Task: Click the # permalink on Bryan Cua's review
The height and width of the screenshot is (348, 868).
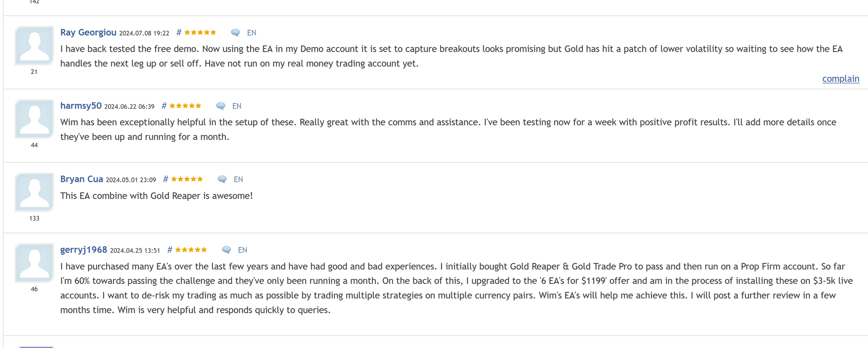Action: (x=165, y=179)
